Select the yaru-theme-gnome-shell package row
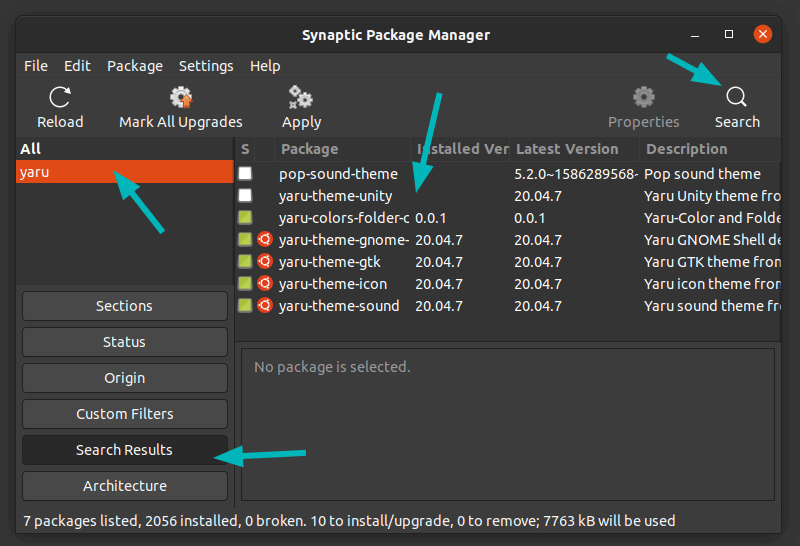This screenshot has height=546, width=800. pos(344,240)
